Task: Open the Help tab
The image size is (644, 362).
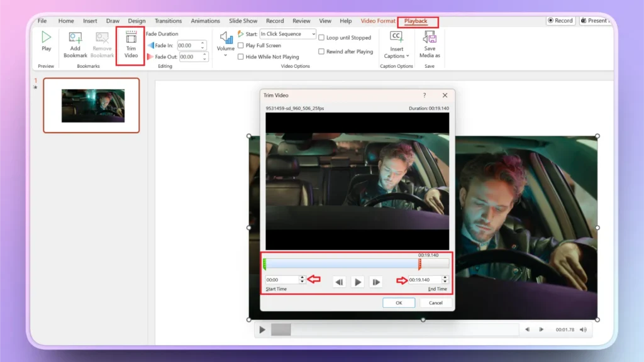Action: pyautogui.click(x=345, y=21)
